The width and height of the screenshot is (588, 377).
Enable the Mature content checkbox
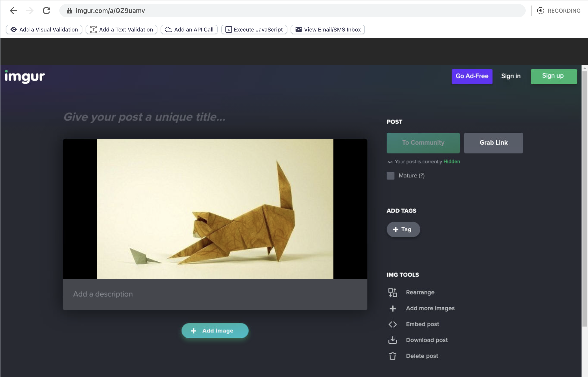[x=391, y=176]
